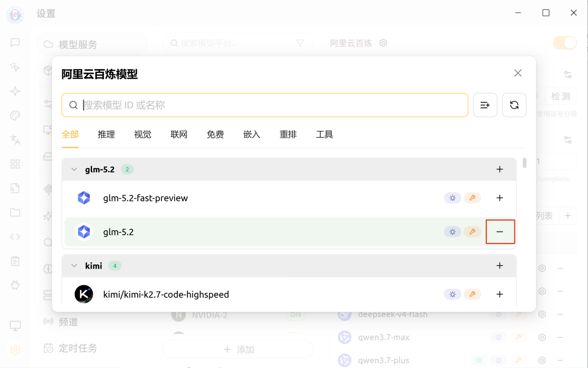Open the mini apps grid icon in sidebar
The image size is (588, 368).
(x=15, y=164)
